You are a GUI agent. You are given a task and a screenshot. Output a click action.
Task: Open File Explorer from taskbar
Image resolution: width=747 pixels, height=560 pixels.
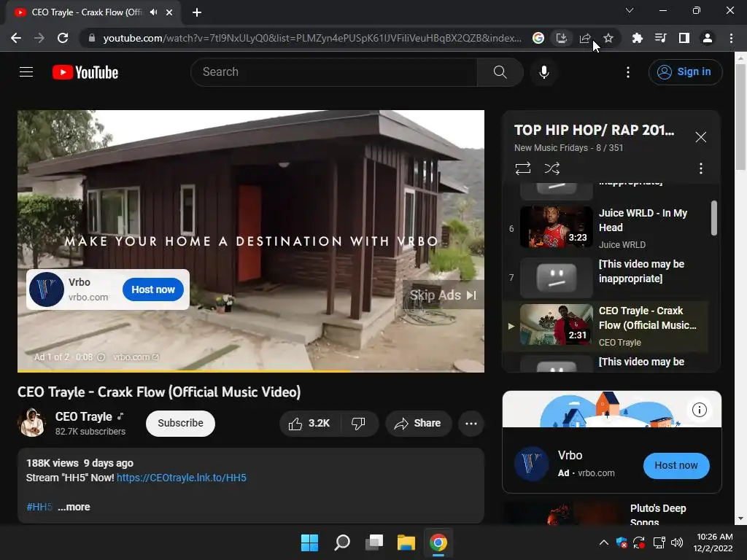pyautogui.click(x=406, y=542)
